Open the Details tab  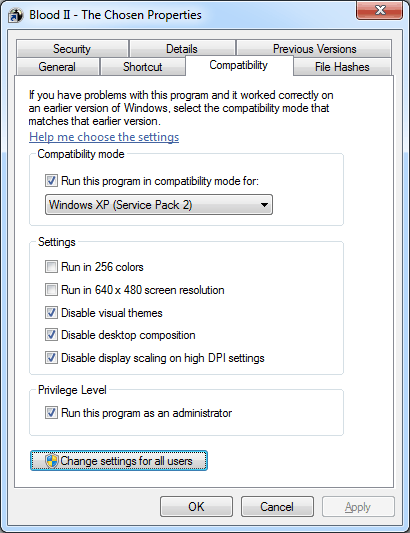click(182, 49)
